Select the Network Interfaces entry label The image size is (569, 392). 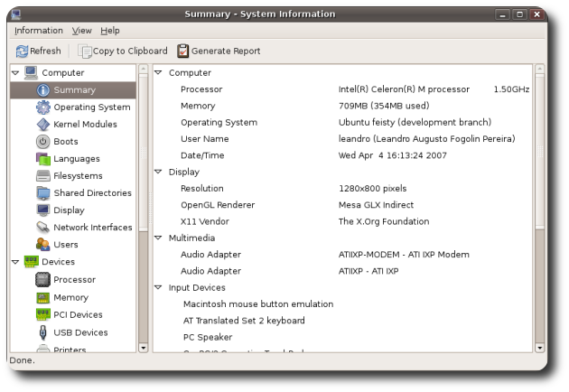93,228
